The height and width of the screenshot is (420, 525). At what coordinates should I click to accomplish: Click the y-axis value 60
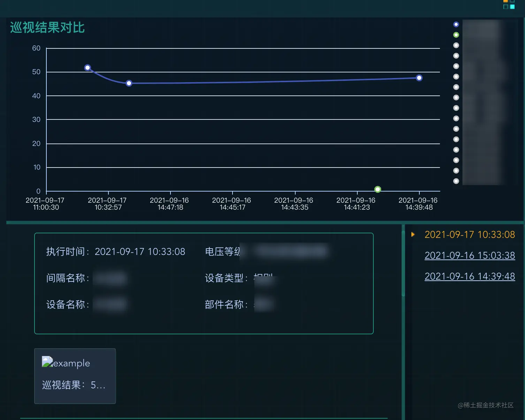[36, 48]
